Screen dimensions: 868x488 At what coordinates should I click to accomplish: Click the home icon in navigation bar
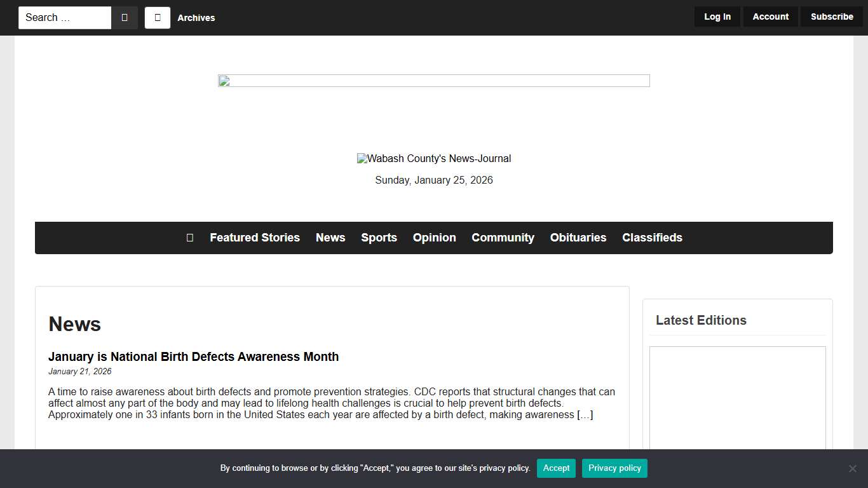[x=189, y=238]
